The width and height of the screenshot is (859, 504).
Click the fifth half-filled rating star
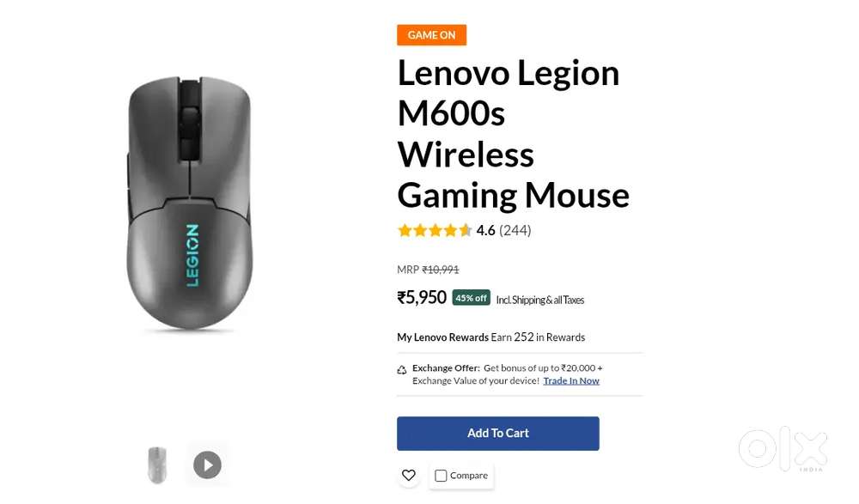(x=466, y=230)
